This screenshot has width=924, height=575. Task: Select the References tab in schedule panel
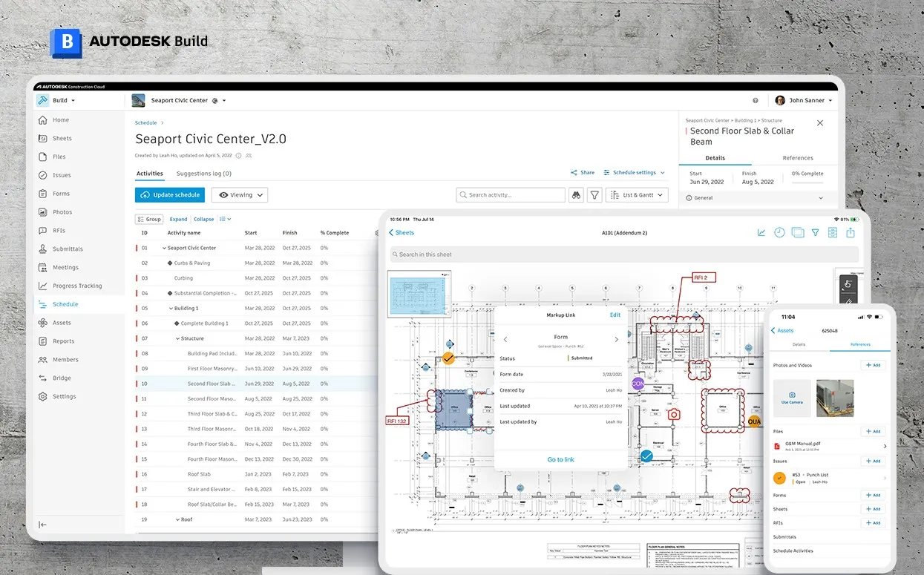[798, 158]
